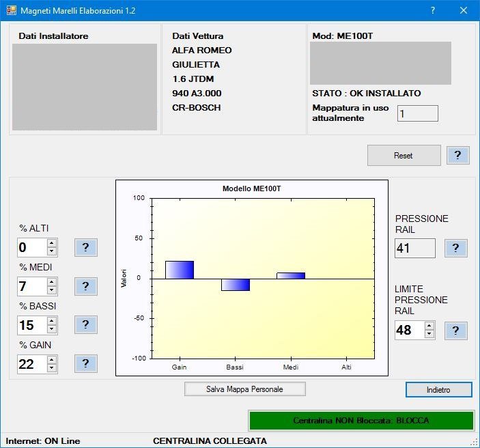Click the PRESSIONE RAIL value field
This screenshot has width=480, height=448.
point(415,248)
